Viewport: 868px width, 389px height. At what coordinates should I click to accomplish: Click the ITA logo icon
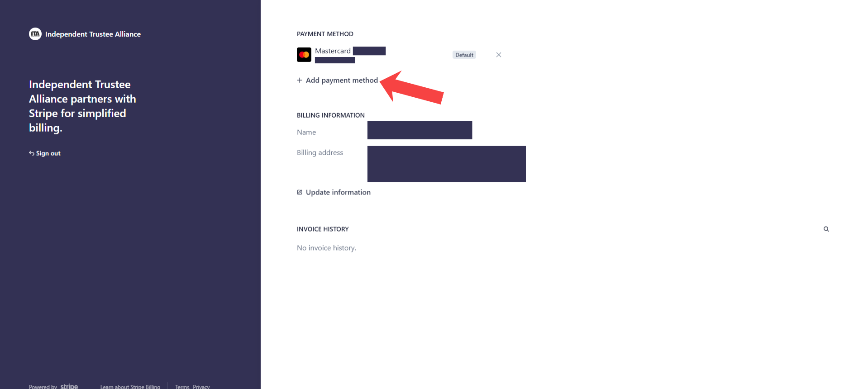click(x=35, y=34)
